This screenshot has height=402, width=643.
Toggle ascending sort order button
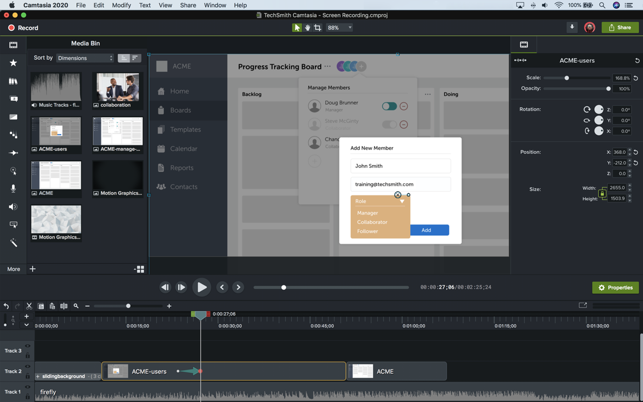point(124,58)
